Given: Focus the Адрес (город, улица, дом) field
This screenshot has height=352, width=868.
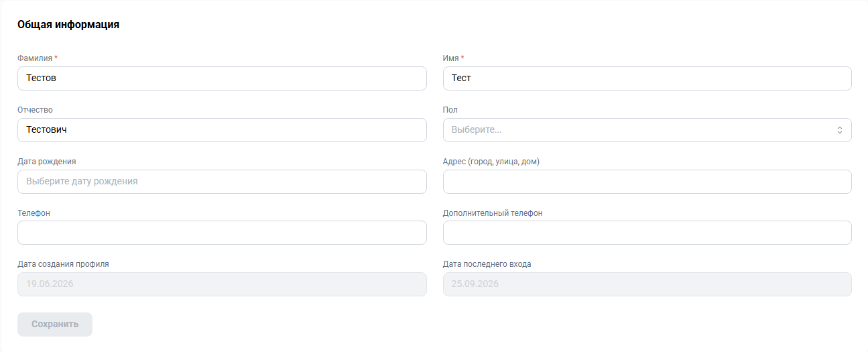Looking at the screenshot, I should click(647, 182).
